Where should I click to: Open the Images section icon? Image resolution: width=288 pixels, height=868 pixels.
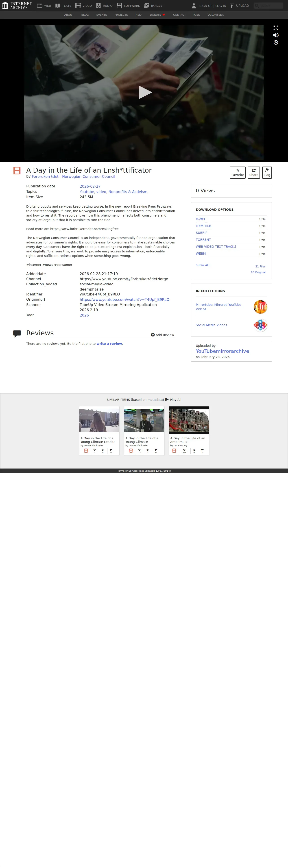147,6
